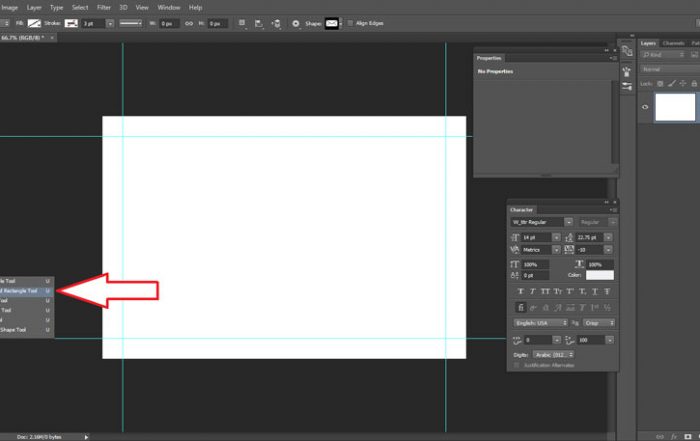This screenshot has height=441, width=700.
Task: Toggle lock position icon
Action: coord(683,83)
